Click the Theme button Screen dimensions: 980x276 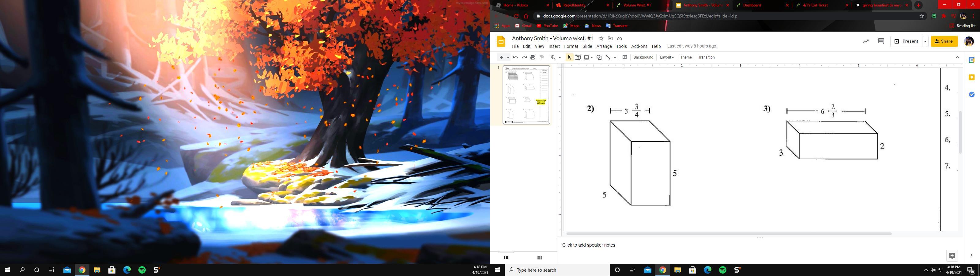tap(686, 57)
